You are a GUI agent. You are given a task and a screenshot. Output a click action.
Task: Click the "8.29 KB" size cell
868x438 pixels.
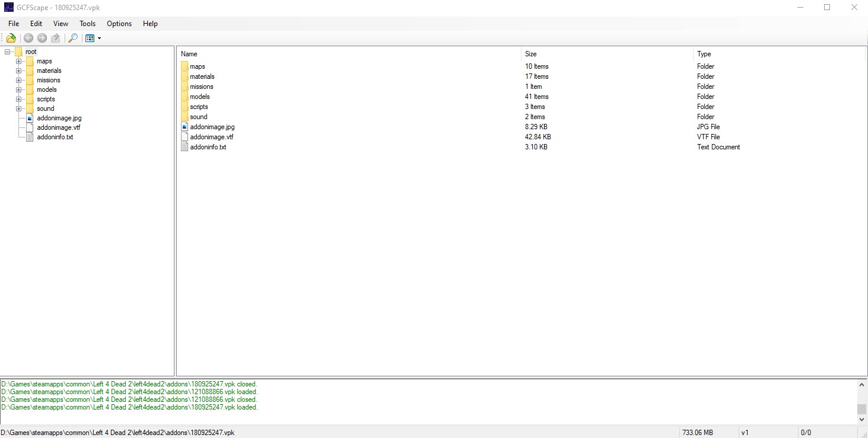pos(536,127)
